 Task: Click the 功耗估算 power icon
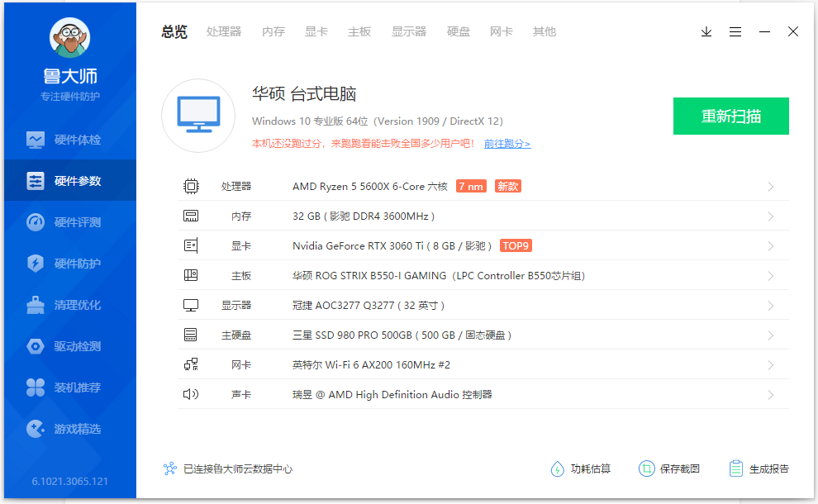point(557,469)
